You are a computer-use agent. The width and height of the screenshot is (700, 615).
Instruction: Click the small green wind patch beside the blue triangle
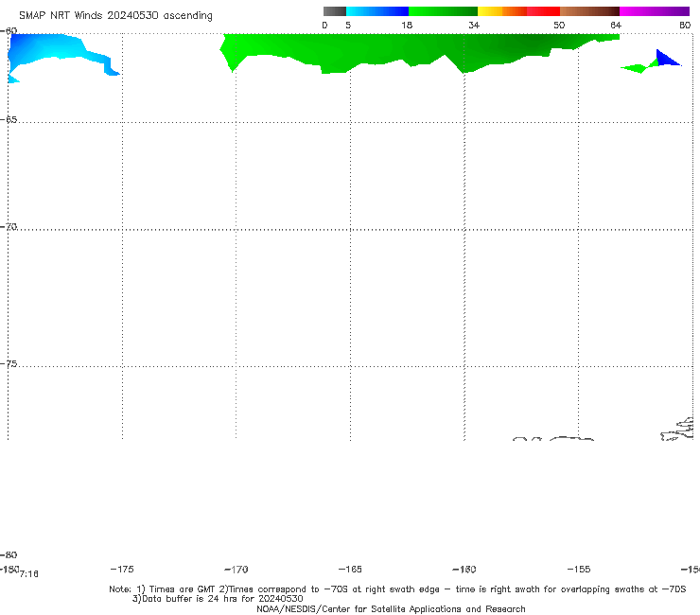[x=639, y=67]
